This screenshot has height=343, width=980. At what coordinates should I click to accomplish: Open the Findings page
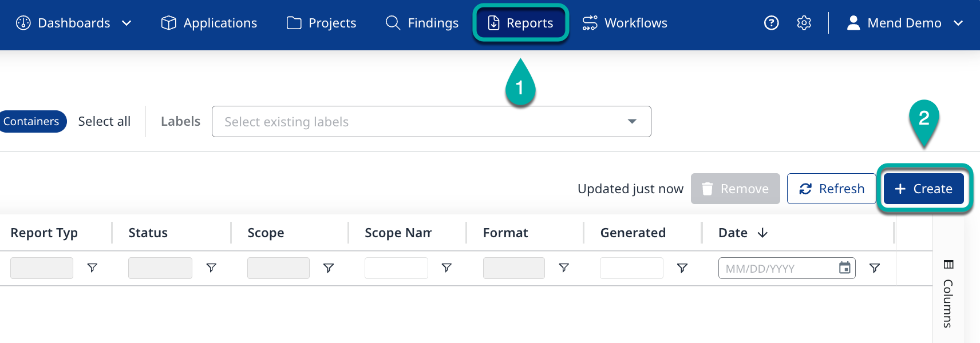click(x=422, y=23)
